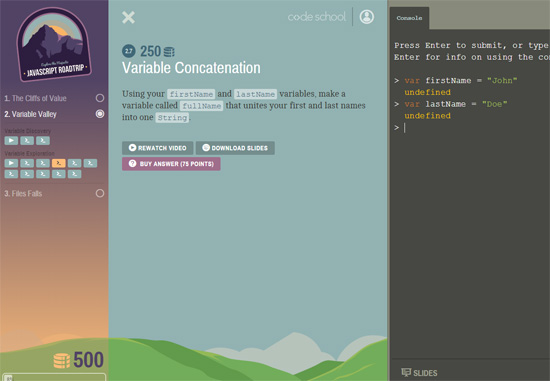This screenshot has width=550, height=381.
Task: Play the Variable Discovery video icon
Action: pos(11,141)
